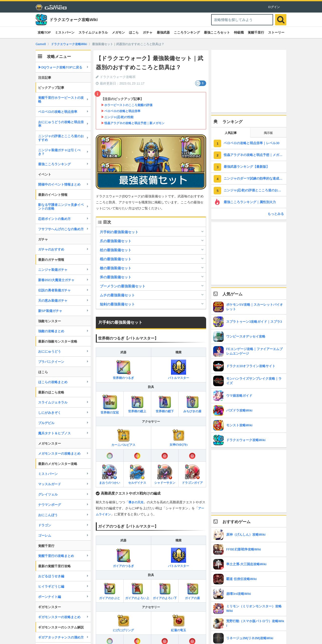
Task: Open the ドラクエウォーク攻略Wiki breadcrumb link
Action: 69,44
